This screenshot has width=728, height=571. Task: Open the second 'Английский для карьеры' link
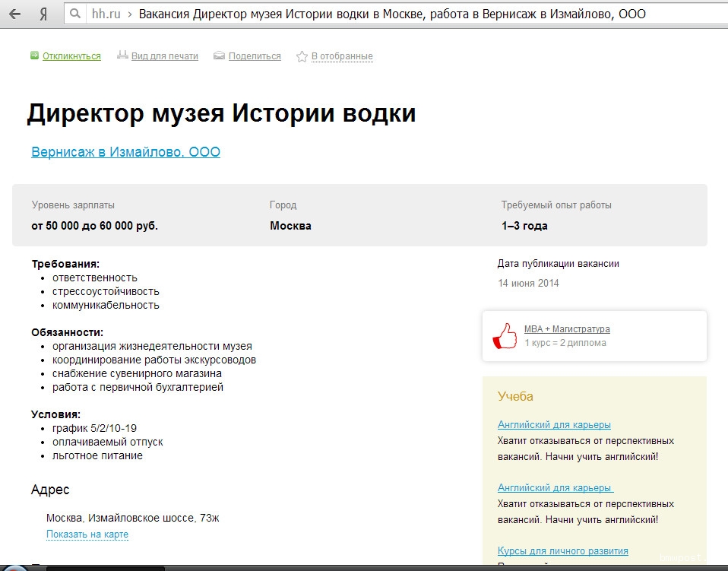tap(555, 488)
